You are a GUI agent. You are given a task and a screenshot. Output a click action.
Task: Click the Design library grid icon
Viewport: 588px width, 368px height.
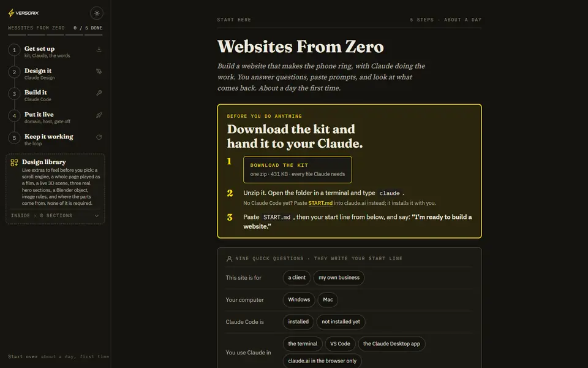[x=14, y=163]
